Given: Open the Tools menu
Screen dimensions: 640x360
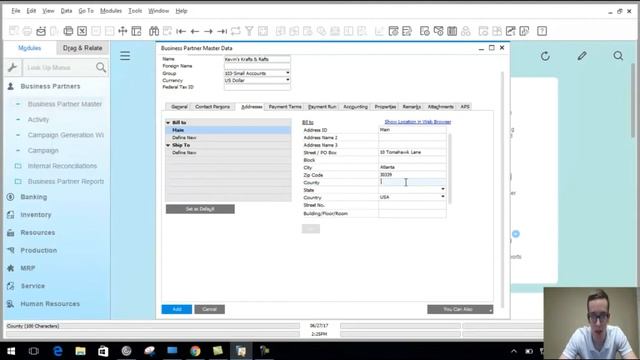Looking at the screenshot, I should (x=135, y=11).
